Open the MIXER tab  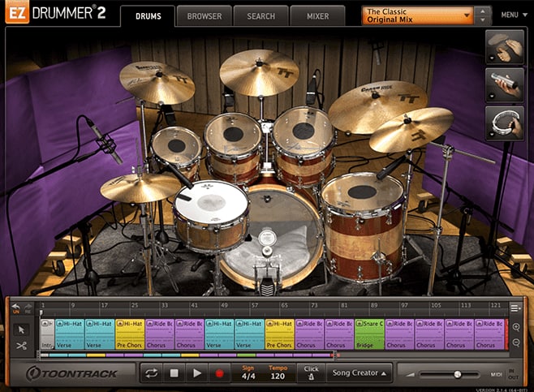point(318,16)
